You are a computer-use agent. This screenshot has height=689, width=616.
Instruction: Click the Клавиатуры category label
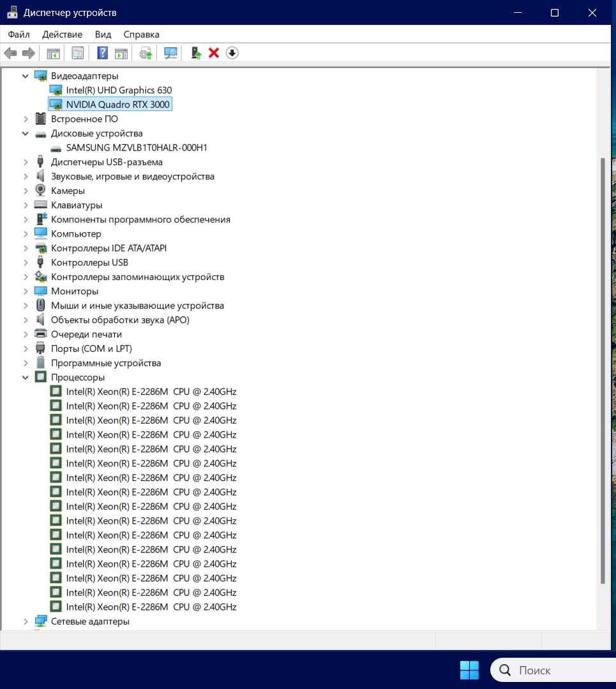pyautogui.click(x=77, y=205)
